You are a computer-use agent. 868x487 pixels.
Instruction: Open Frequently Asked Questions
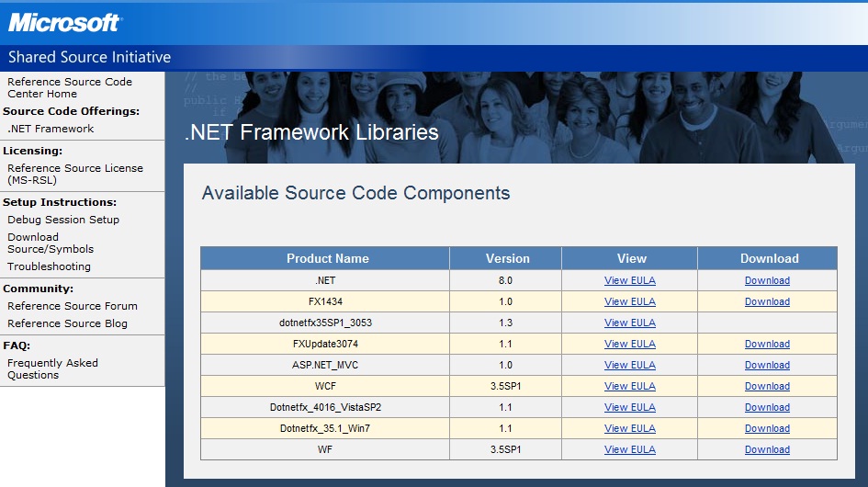pos(52,369)
